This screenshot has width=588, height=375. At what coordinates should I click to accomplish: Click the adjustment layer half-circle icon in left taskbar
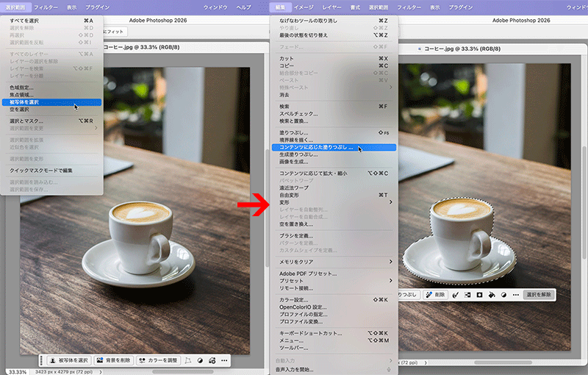pyautogui.click(x=200, y=360)
